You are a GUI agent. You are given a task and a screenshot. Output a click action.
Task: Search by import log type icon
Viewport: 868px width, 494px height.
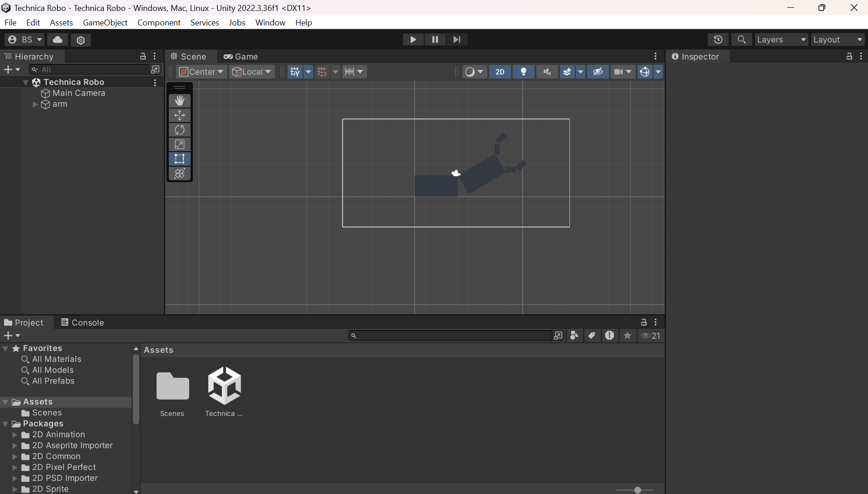pos(609,336)
